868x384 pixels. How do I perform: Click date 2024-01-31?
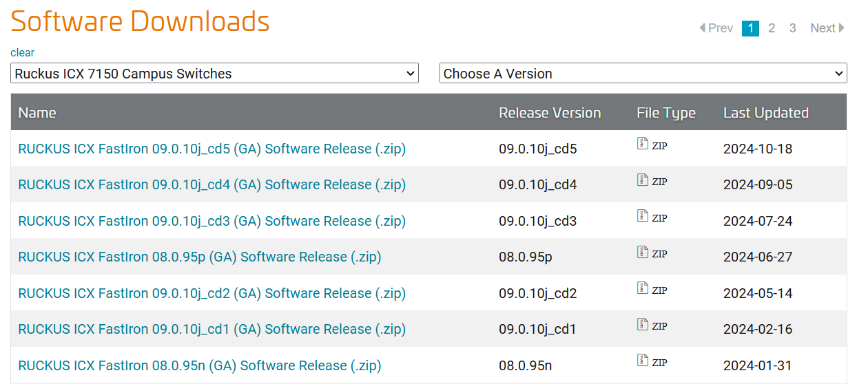tap(758, 365)
